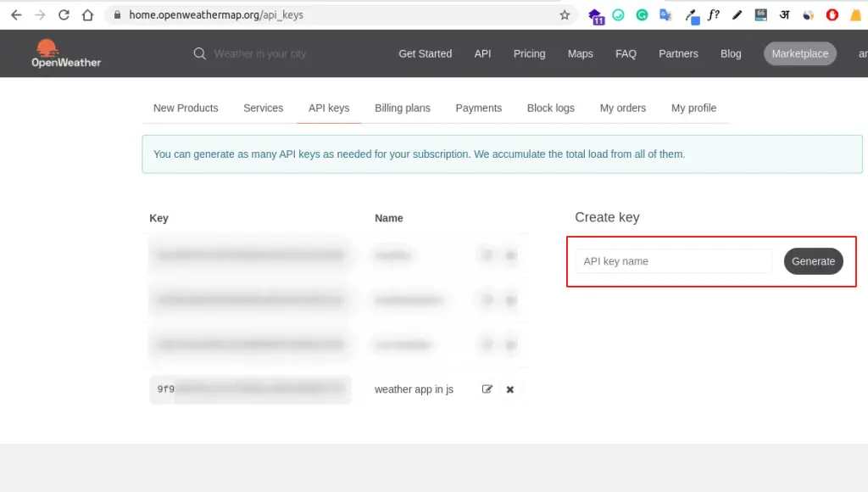Open the teal circular extension icon

(618, 15)
